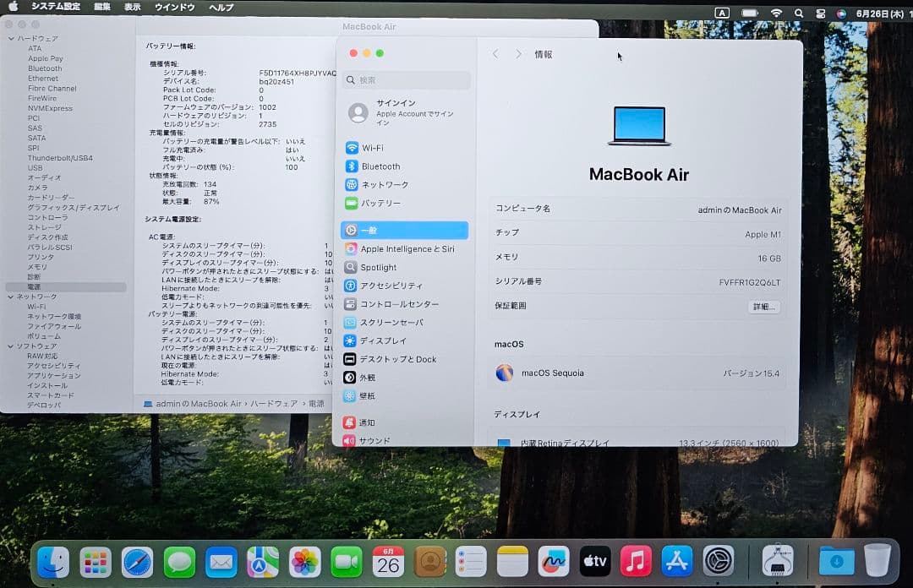
Task: Select ストレージ in System Information list
Action: point(44,227)
